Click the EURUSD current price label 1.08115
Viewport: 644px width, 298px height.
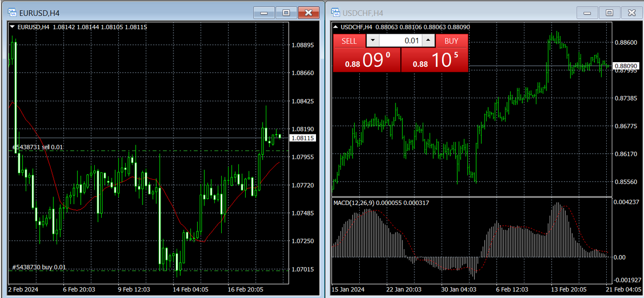(303, 138)
